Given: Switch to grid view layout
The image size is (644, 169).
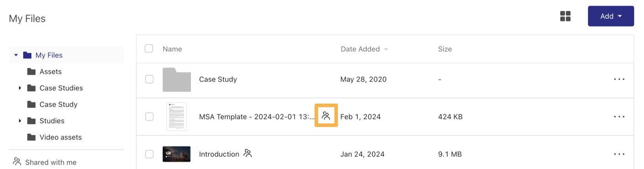Looking at the screenshot, I should coord(565,16).
